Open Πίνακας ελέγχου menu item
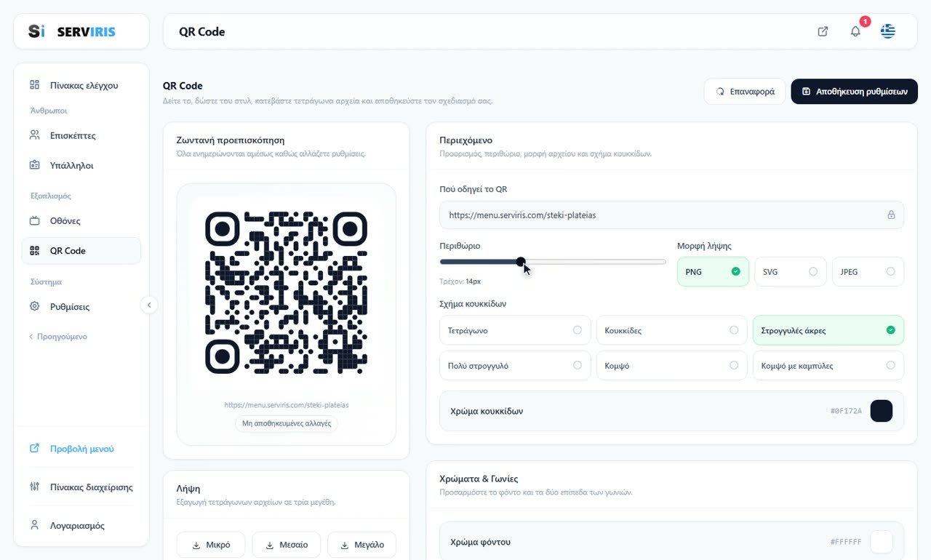931x560 pixels. point(81,85)
